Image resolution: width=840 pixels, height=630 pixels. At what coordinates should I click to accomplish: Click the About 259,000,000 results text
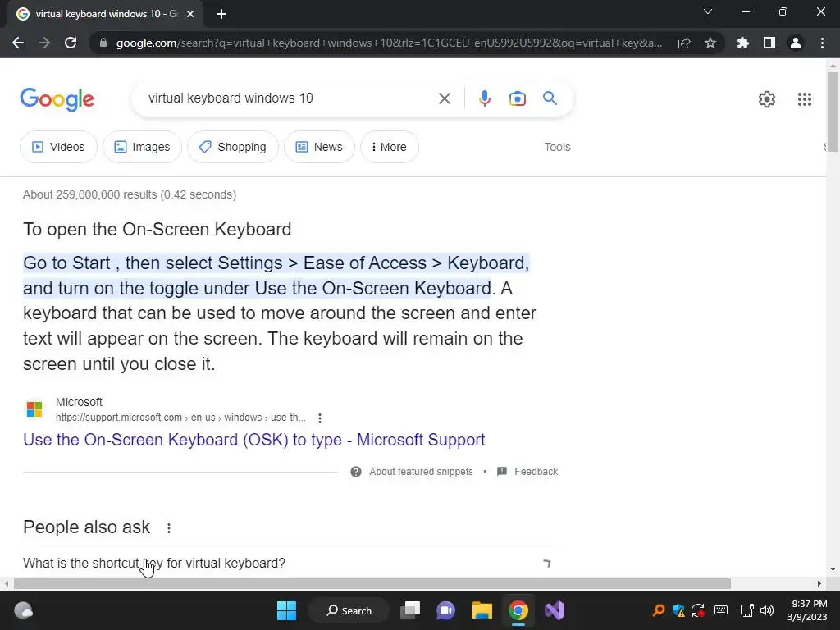pos(130,194)
